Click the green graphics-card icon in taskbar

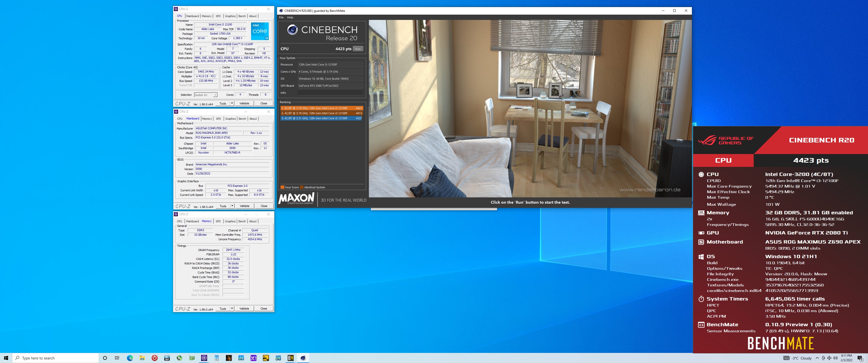pos(192,358)
